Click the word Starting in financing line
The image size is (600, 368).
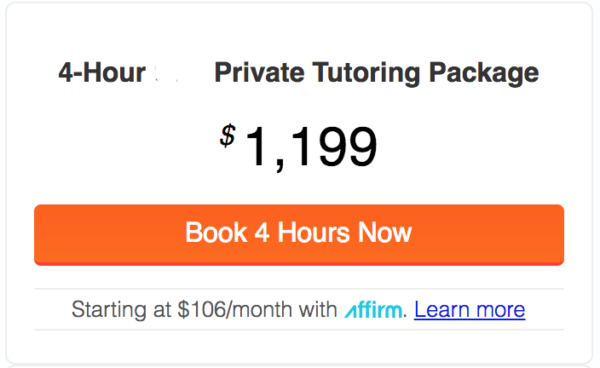coord(109,310)
